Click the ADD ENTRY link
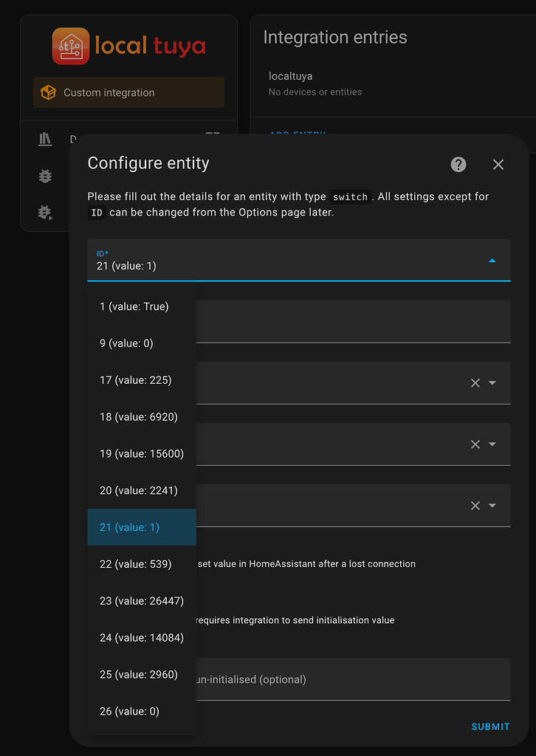This screenshot has height=756, width=536. [297, 135]
